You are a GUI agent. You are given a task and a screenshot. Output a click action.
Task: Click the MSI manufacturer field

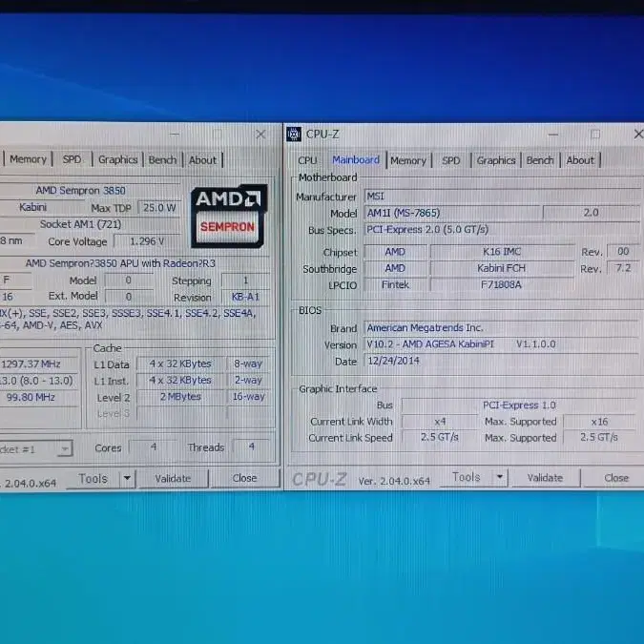502,197
